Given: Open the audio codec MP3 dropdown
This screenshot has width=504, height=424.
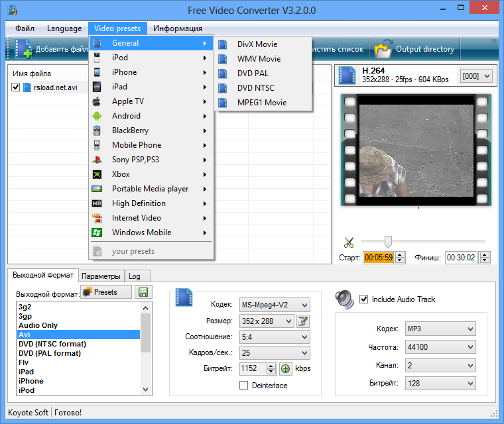Looking at the screenshot, I should click(440, 329).
